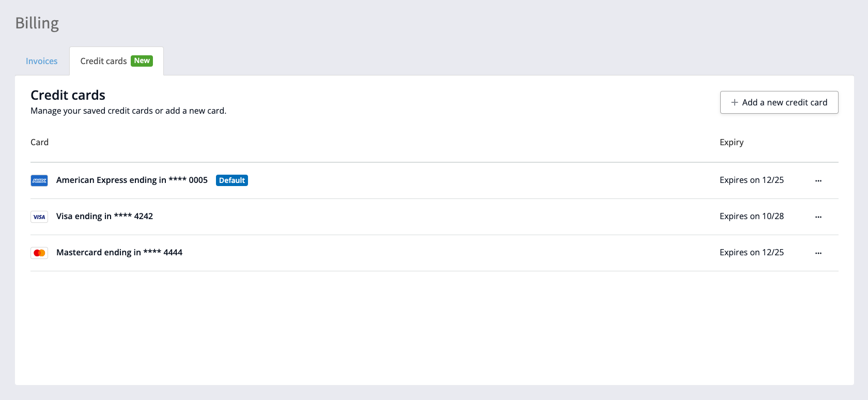
Task: Open the Visa row's three-dot menu
Action: [x=818, y=217]
